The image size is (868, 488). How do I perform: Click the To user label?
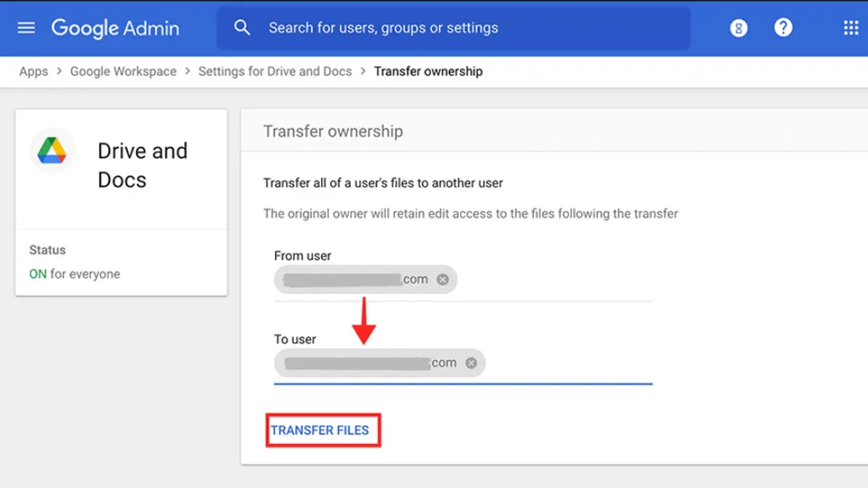295,339
